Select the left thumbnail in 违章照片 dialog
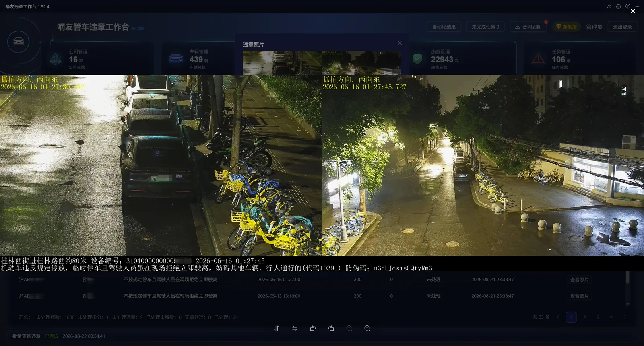The image size is (644, 346). 282,63
